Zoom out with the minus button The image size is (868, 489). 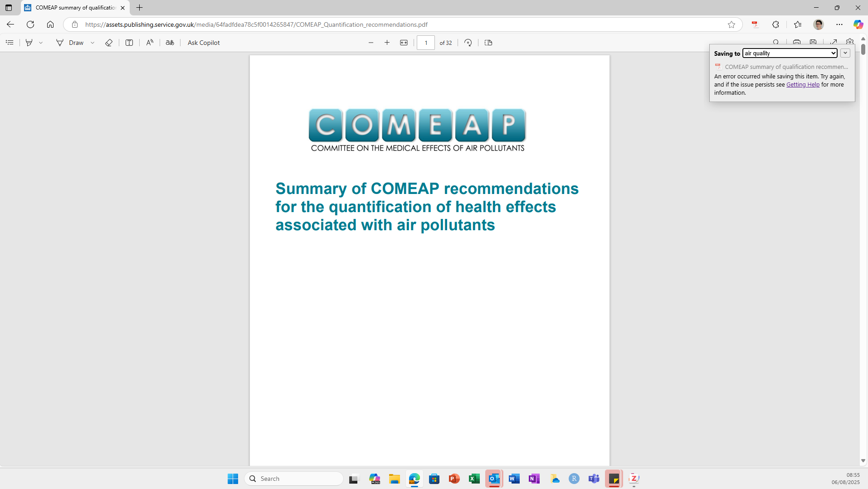(x=371, y=43)
